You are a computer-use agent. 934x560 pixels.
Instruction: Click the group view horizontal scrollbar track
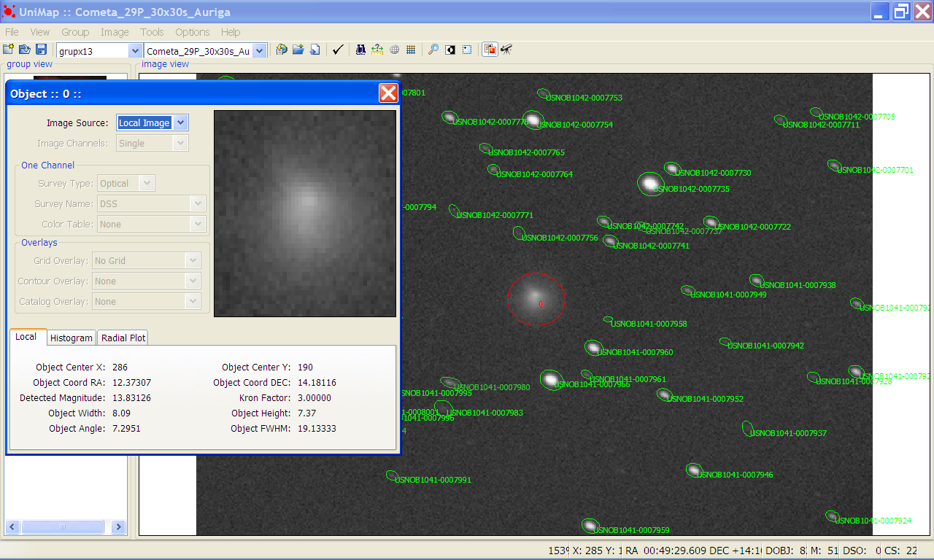(x=64, y=526)
